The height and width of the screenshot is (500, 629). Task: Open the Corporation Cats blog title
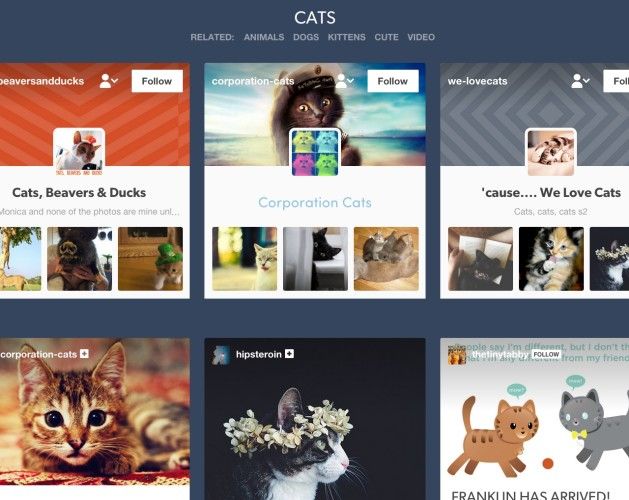315,203
